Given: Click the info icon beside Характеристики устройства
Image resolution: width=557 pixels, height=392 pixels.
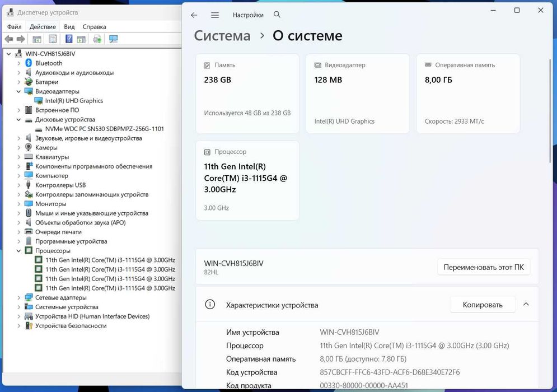Looking at the screenshot, I should pyautogui.click(x=210, y=305).
